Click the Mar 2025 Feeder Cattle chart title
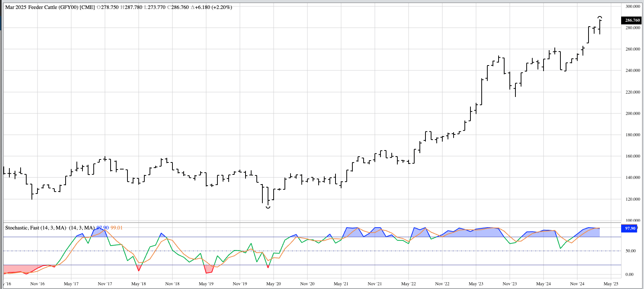 coord(50,7)
